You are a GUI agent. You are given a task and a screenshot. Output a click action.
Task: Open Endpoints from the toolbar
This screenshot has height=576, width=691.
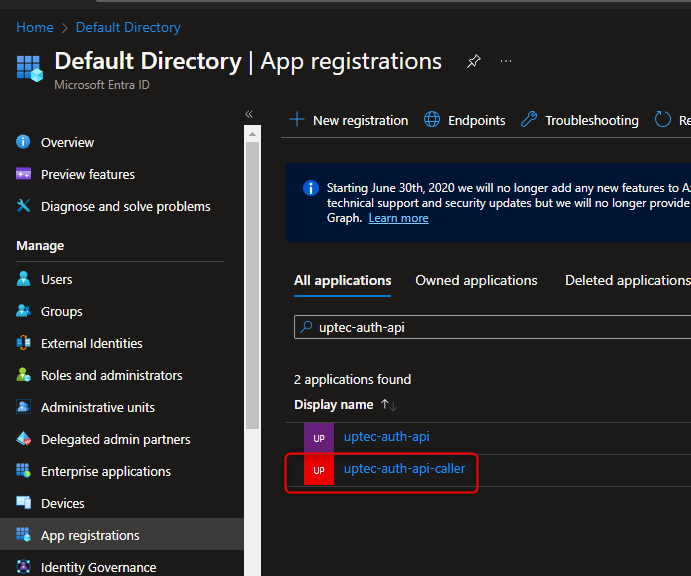pyautogui.click(x=465, y=120)
